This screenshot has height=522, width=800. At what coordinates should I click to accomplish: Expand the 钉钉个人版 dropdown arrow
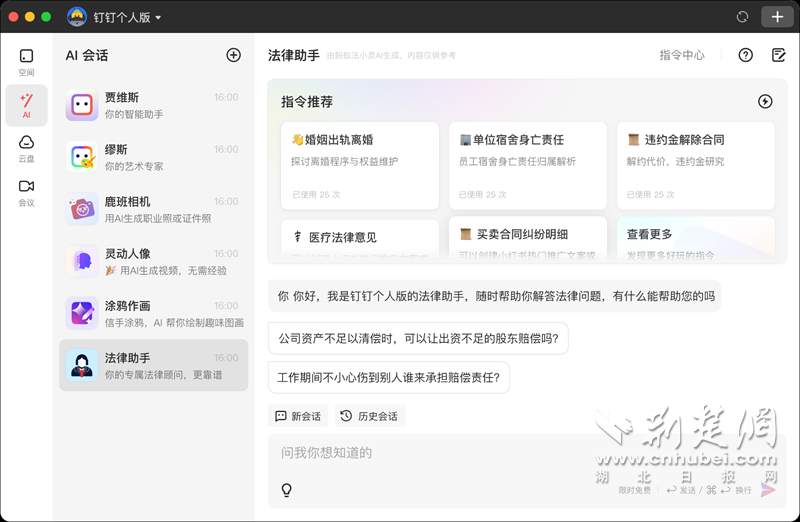click(158, 17)
